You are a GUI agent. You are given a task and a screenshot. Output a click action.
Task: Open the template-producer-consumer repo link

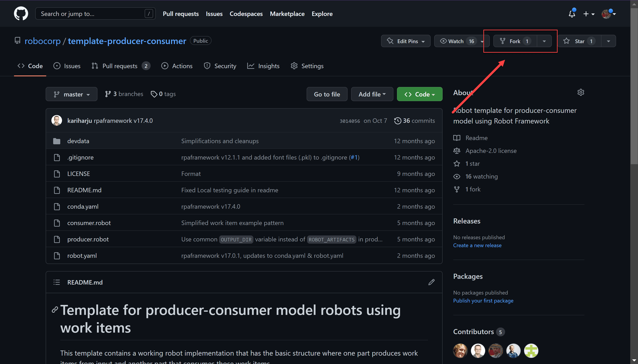coord(127,41)
